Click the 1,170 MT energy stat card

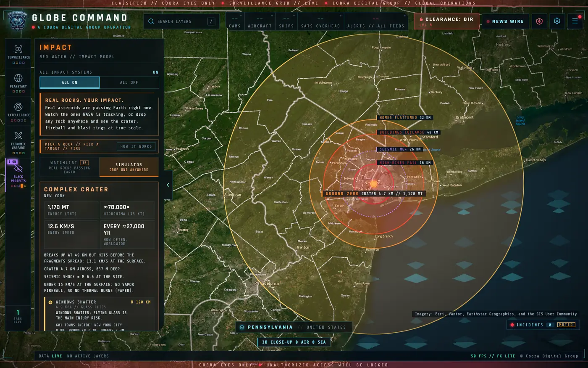click(71, 210)
